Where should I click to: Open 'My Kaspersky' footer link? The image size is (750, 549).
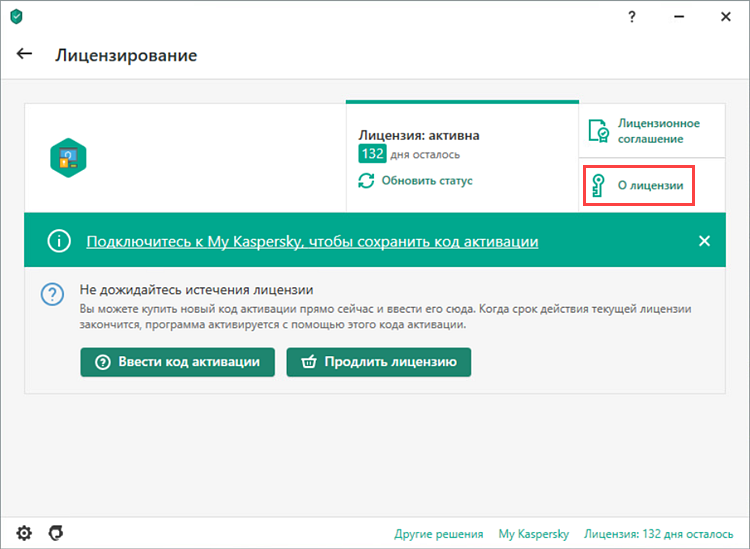(534, 534)
